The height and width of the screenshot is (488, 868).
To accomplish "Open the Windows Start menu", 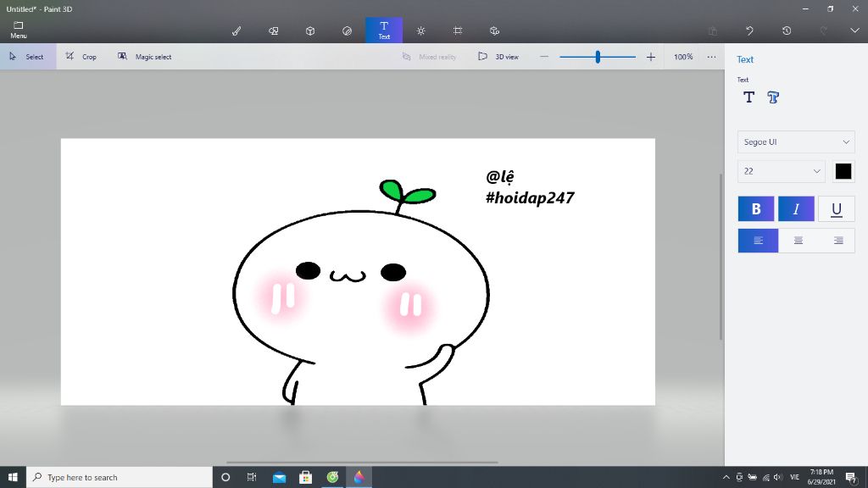I will pyautogui.click(x=13, y=477).
